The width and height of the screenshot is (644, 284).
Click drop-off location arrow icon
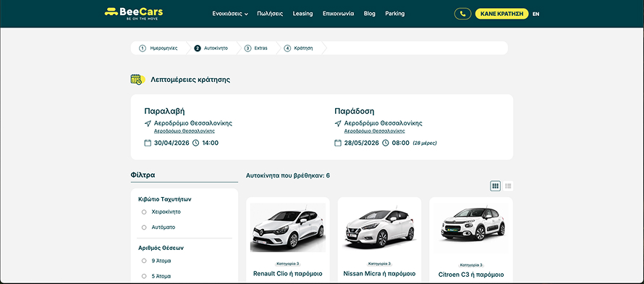coord(338,123)
